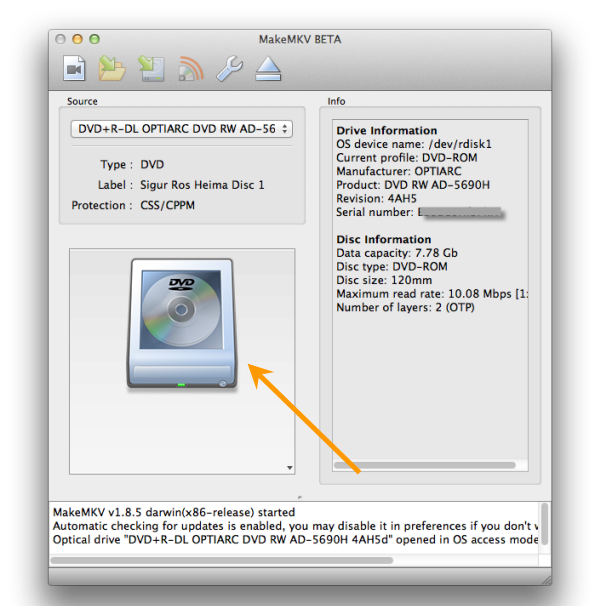Click 'Number of layers: 2 (OTP)' line

405,308
